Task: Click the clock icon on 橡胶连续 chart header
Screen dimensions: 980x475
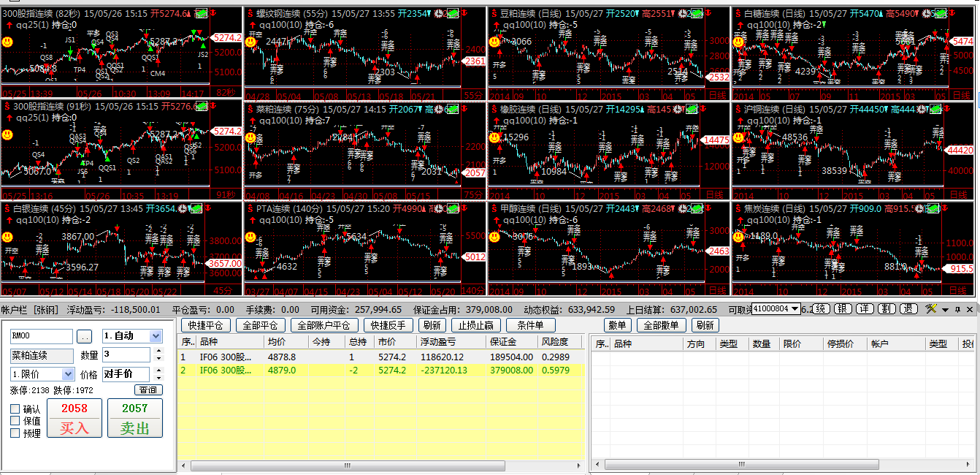Action: 680,108
